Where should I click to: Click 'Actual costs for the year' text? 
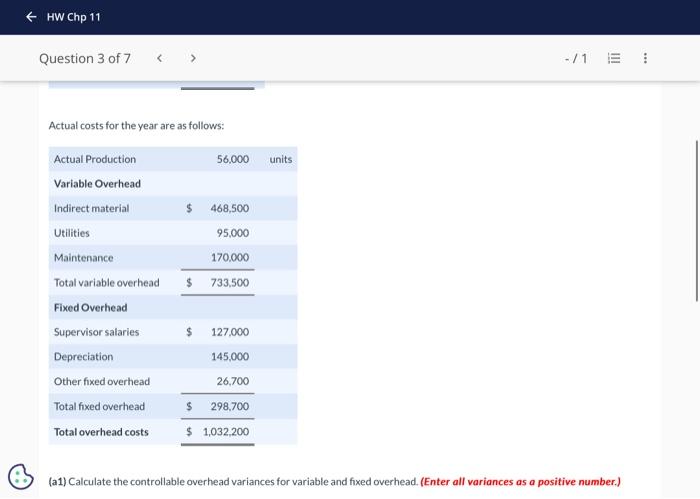pyautogui.click(x=136, y=126)
